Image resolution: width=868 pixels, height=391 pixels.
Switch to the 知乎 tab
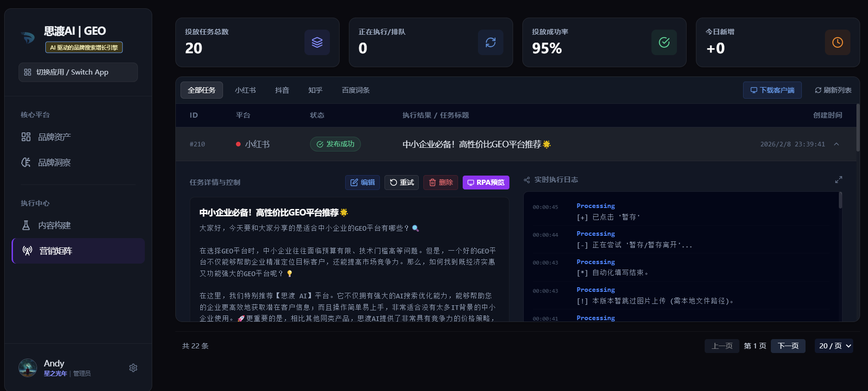coord(315,90)
